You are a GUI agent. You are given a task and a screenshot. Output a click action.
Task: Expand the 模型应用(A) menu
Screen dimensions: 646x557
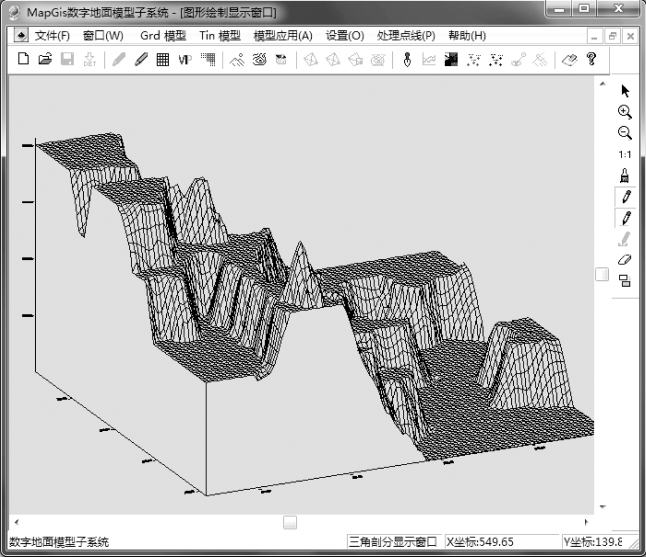tap(283, 35)
